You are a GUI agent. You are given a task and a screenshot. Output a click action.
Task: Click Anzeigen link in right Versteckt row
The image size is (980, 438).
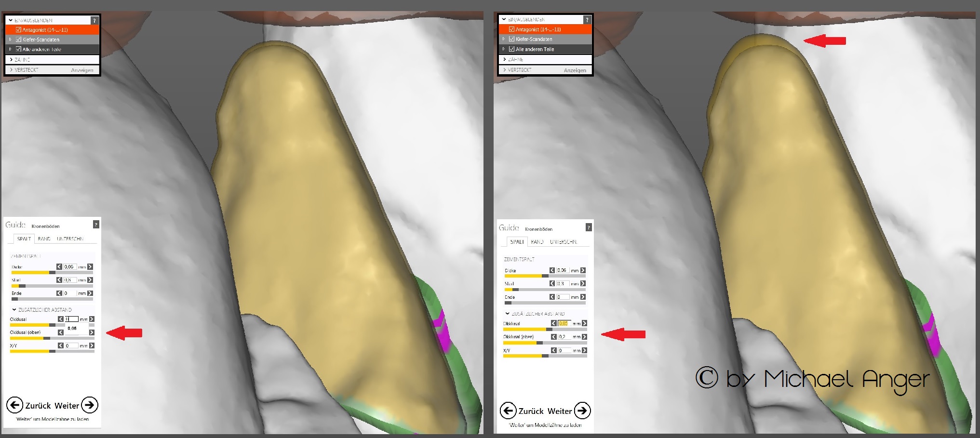pyautogui.click(x=575, y=70)
